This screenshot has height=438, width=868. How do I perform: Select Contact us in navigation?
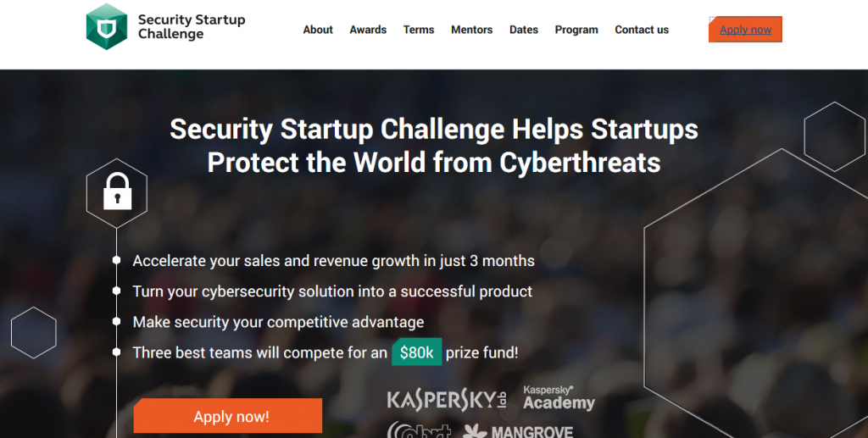(x=642, y=30)
